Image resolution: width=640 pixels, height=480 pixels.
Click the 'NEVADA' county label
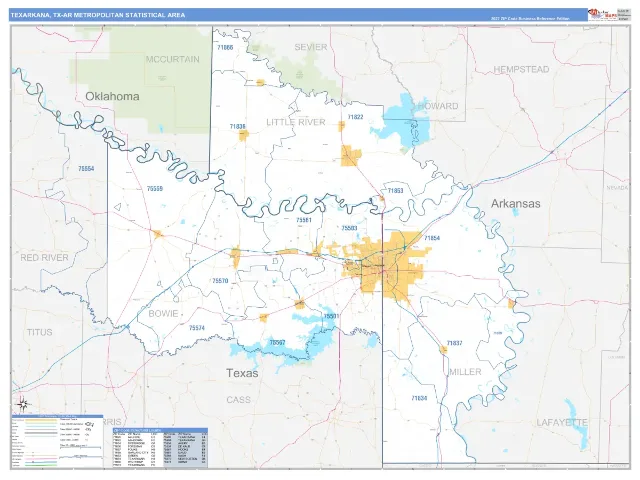click(617, 188)
